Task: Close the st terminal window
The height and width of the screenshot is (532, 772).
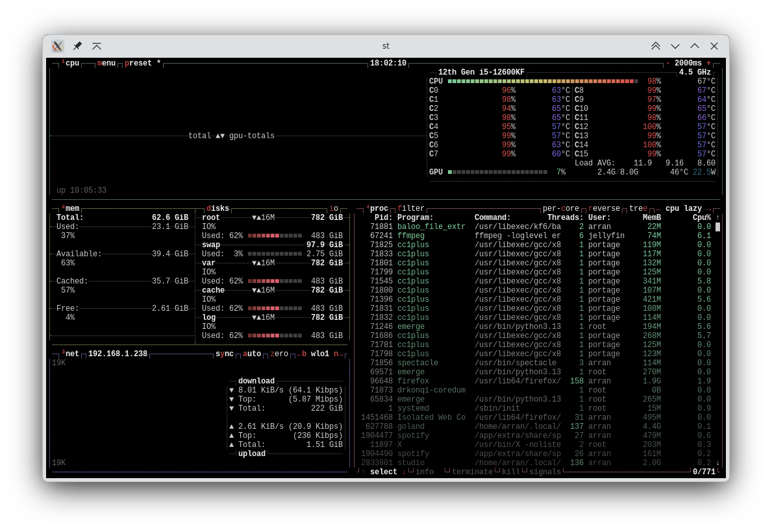Action: [x=714, y=46]
